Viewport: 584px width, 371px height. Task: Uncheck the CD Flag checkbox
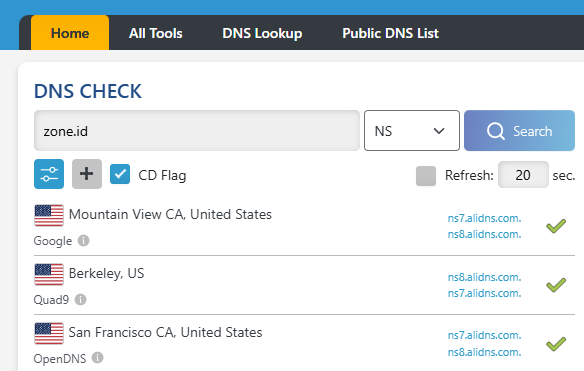tap(120, 174)
